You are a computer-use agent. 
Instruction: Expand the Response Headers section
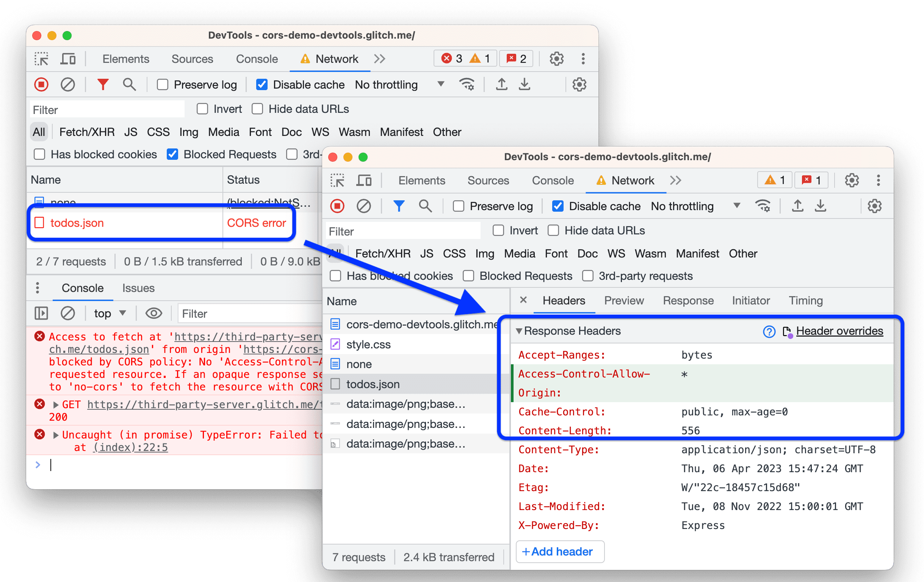point(521,330)
